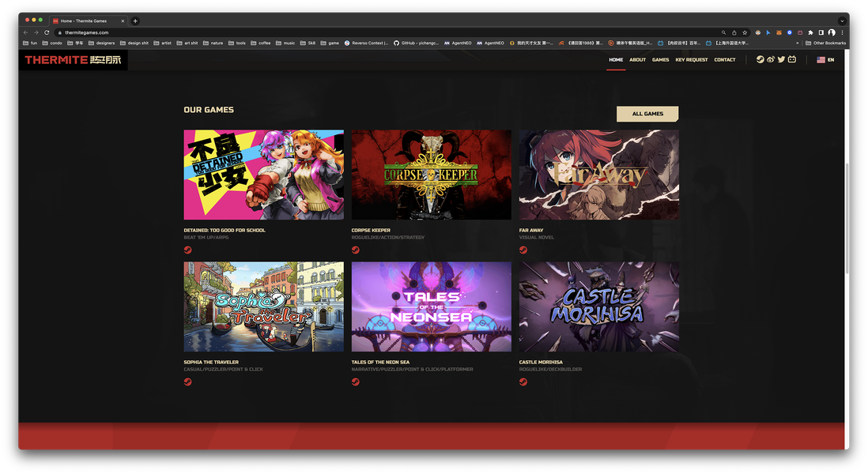Click the Corpse Keeper title link

point(371,230)
